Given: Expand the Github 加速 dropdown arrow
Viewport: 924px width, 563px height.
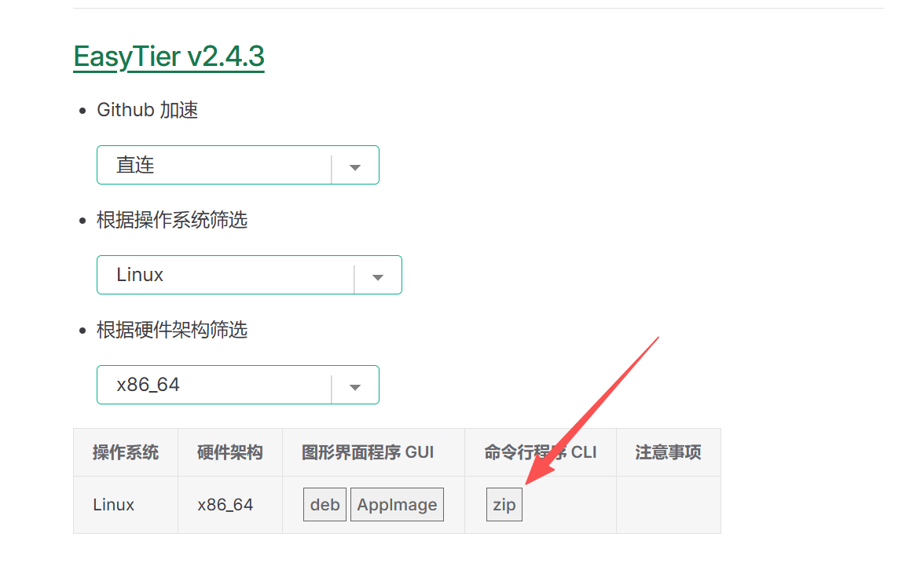Looking at the screenshot, I should [x=355, y=166].
